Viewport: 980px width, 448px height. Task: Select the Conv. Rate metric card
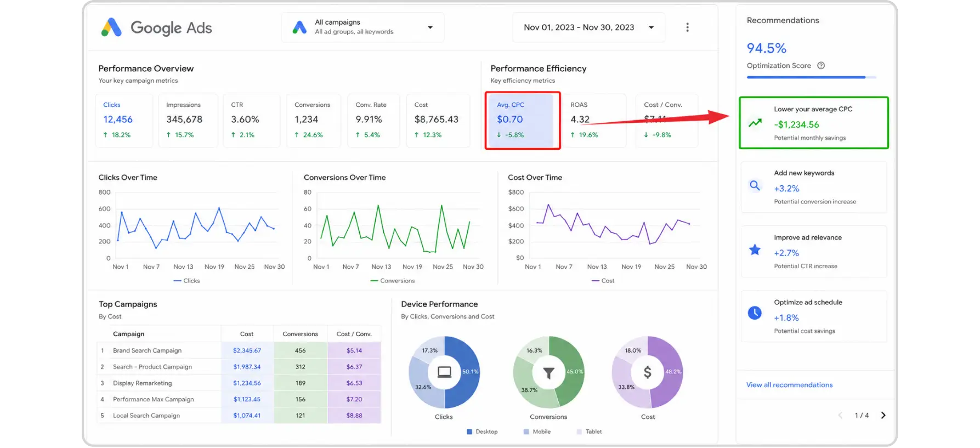pyautogui.click(x=373, y=121)
